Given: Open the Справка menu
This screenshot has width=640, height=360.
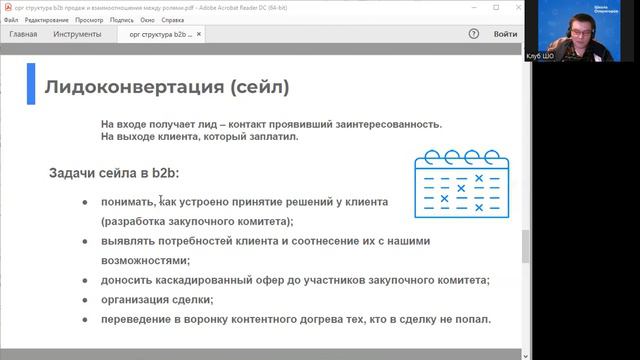Looking at the screenshot, I should [x=173, y=20].
